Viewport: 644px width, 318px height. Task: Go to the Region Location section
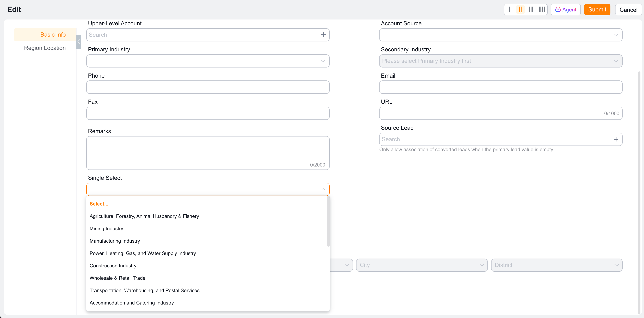pos(45,48)
